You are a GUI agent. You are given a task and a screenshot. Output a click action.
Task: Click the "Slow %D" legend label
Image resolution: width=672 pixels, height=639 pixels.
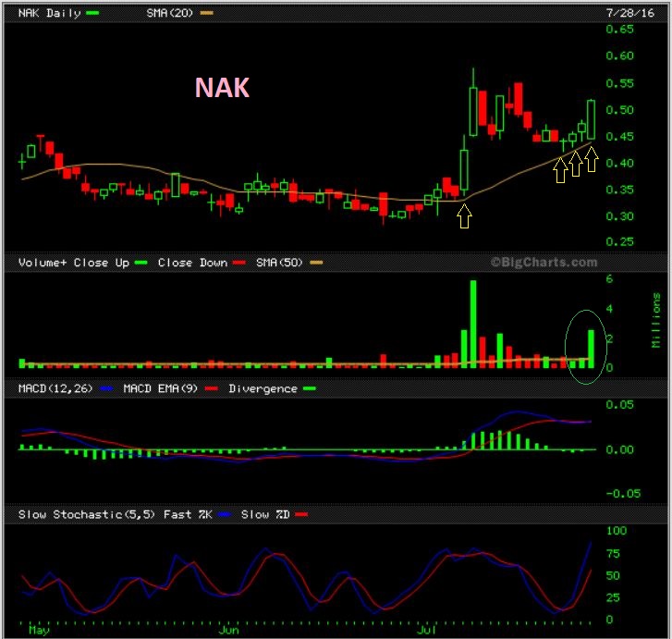[x=265, y=515]
